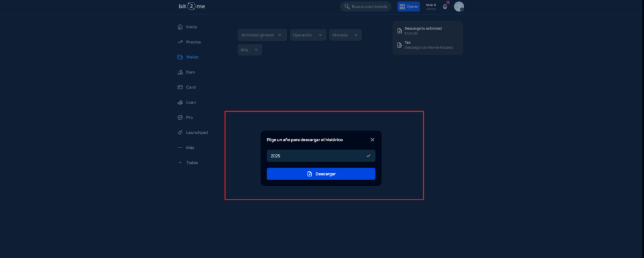
Task: Open the user profile avatar
Action: pos(458,6)
